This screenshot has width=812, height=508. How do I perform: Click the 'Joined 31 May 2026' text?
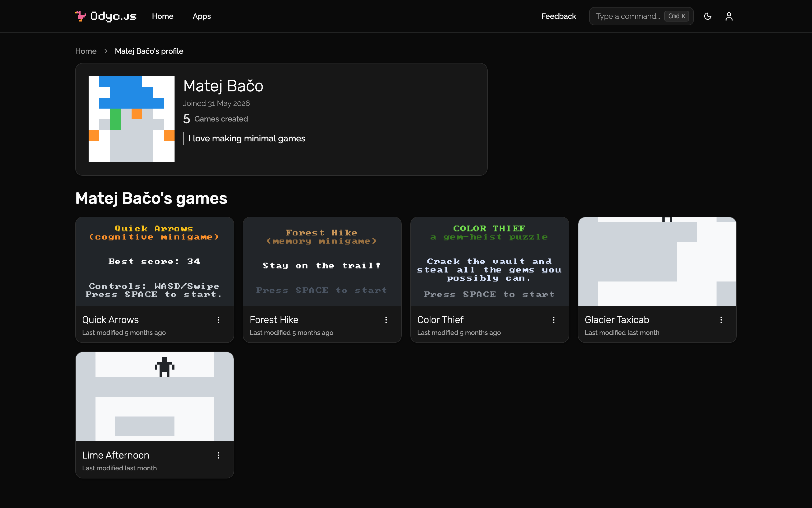coord(216,103)
